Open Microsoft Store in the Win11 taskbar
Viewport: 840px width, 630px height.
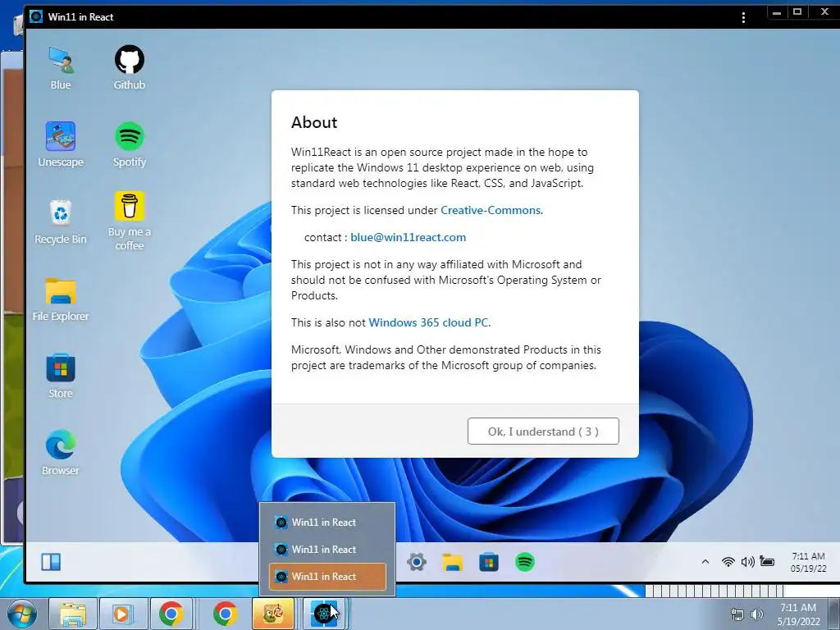click(489, 562)
